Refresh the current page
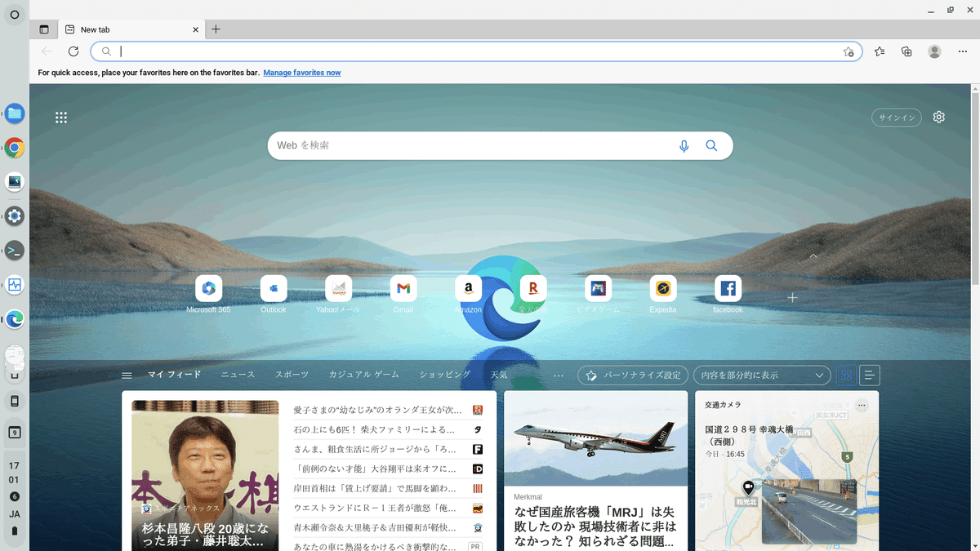 point(73,51)
